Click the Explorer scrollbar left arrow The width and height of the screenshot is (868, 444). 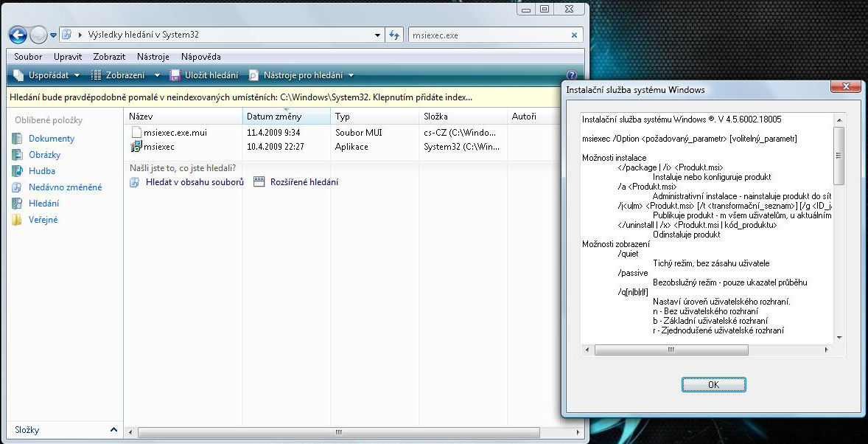pyautogui.click(x=130, y=431)
